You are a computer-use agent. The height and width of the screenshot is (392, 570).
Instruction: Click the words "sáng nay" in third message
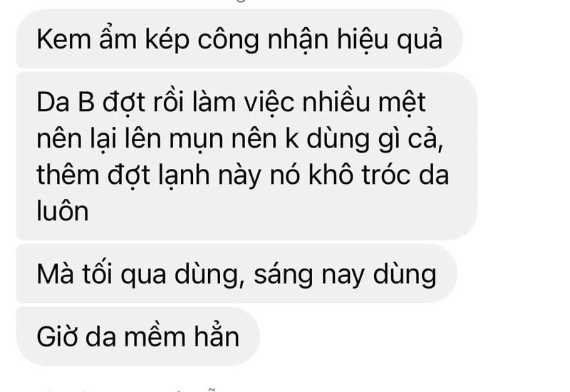[309, 275]
